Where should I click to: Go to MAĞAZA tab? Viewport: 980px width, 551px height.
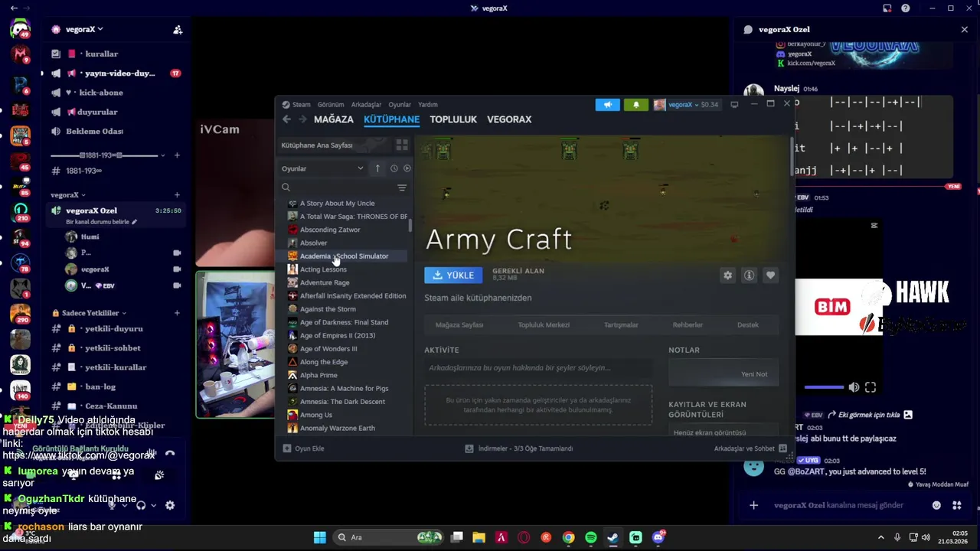[x=334, y=119]
